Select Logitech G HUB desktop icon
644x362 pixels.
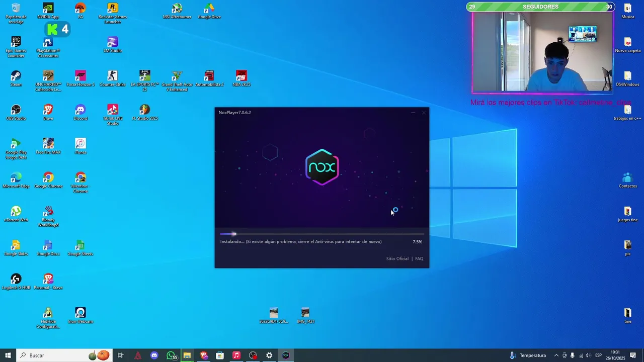click(16, 282)
